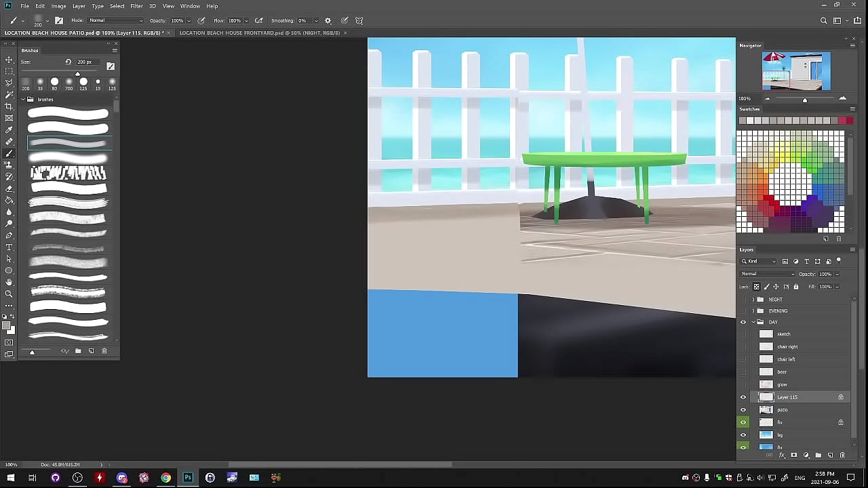868x488 pixels.
Task: Switch to the BEACH HOUSE FRONTYARD tab
Action: 260,33
